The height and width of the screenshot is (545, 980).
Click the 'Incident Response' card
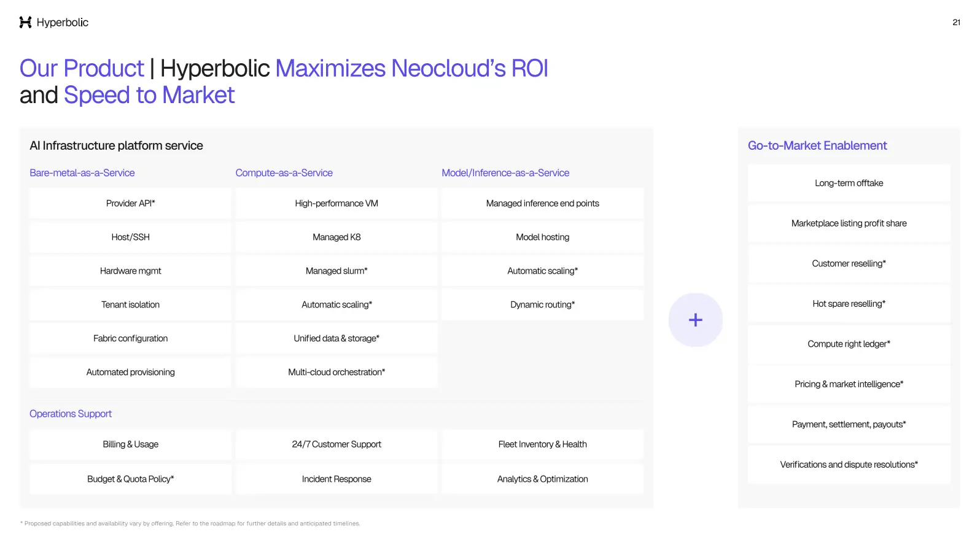[336, 479]
